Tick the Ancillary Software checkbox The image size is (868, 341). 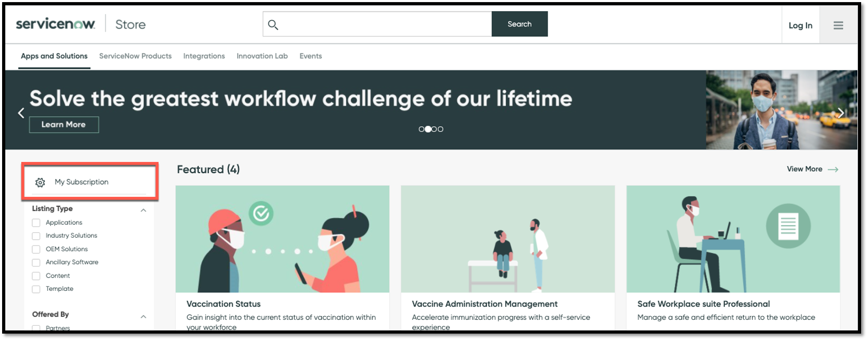pyautogui.click(x=36, y=262)
